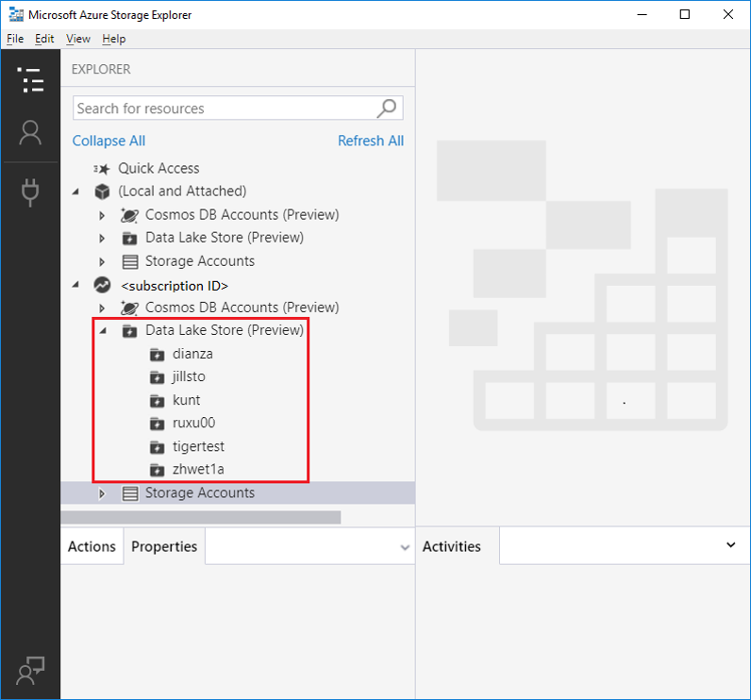The image size is (751, 700).
Task: Expand local Data Lake Store (Preview) node
Action: 102,238
